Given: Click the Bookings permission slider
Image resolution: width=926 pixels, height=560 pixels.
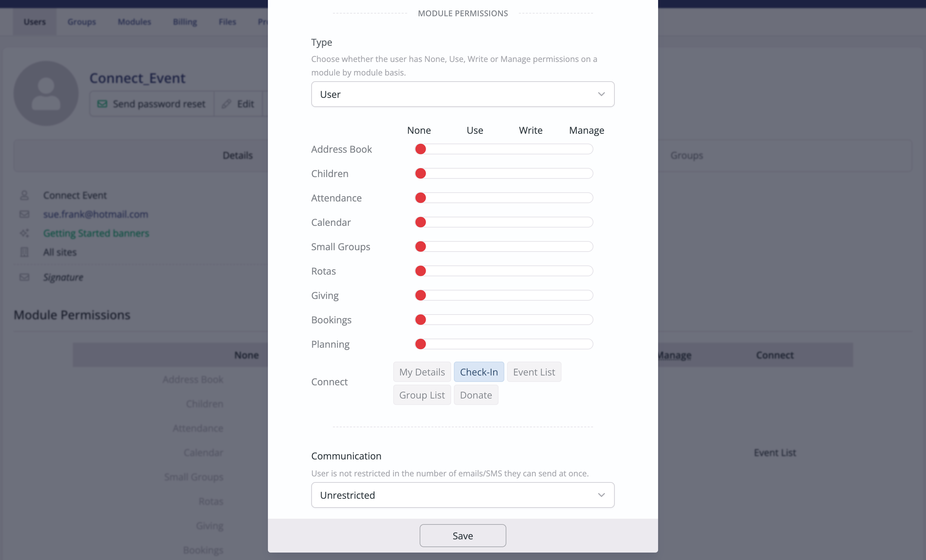Looking at the screenshot, I should coord(504,320).
